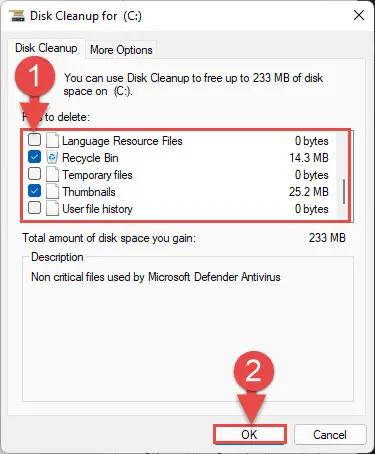Click the Temporary files page icon
The height and width of the screenshot is (454, 375).
(52, 175)
